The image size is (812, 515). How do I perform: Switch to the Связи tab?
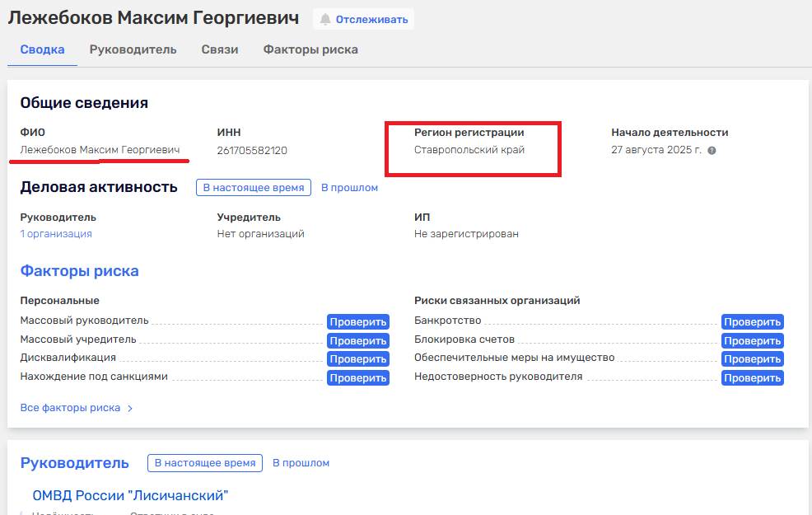click(x=220, y=49)
